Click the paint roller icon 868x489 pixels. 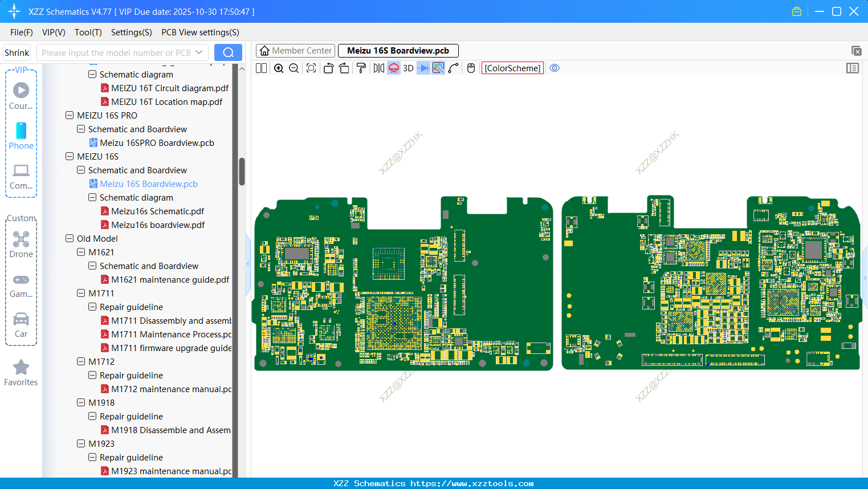361,68
